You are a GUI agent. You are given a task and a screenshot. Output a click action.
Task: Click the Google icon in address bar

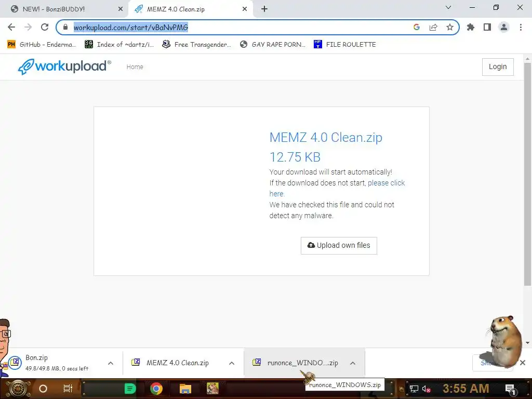coord(417,27)
